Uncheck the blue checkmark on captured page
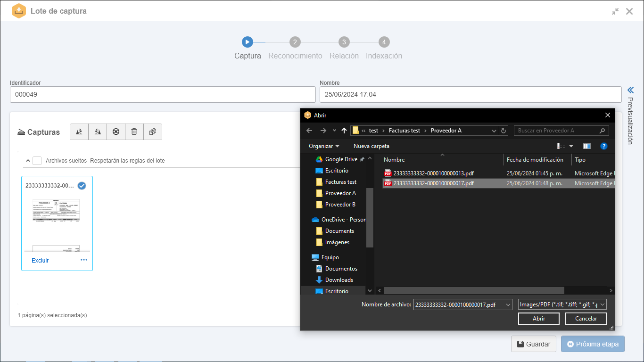Viewport: 644px width, 362px height. click(82, 186)
